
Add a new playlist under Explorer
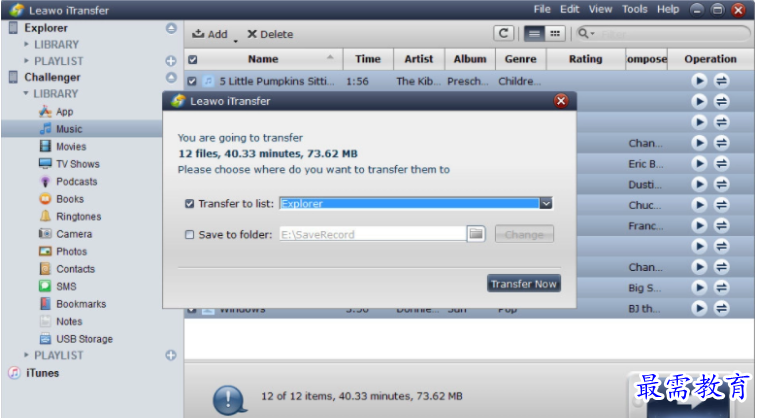171,61
